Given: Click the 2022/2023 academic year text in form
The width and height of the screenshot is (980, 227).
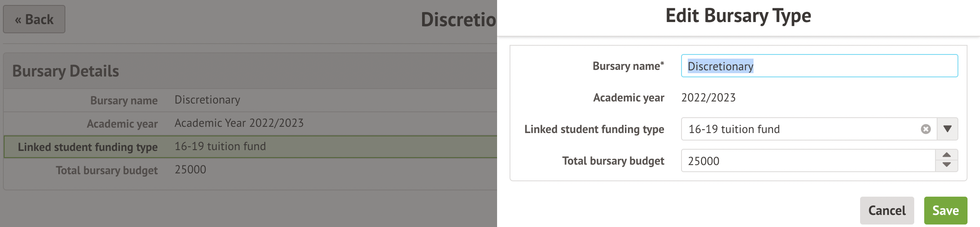Looking at the screenshot, I should [x=709, y=98].
